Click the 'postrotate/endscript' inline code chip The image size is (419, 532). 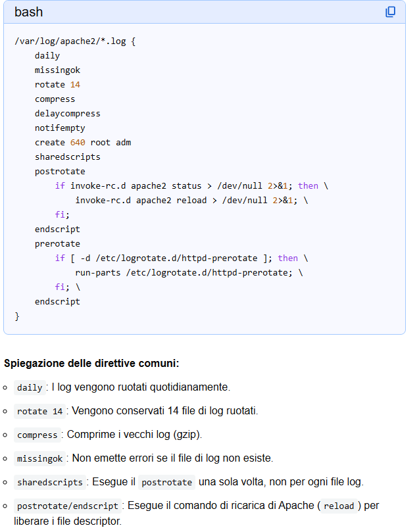(68, 506)
